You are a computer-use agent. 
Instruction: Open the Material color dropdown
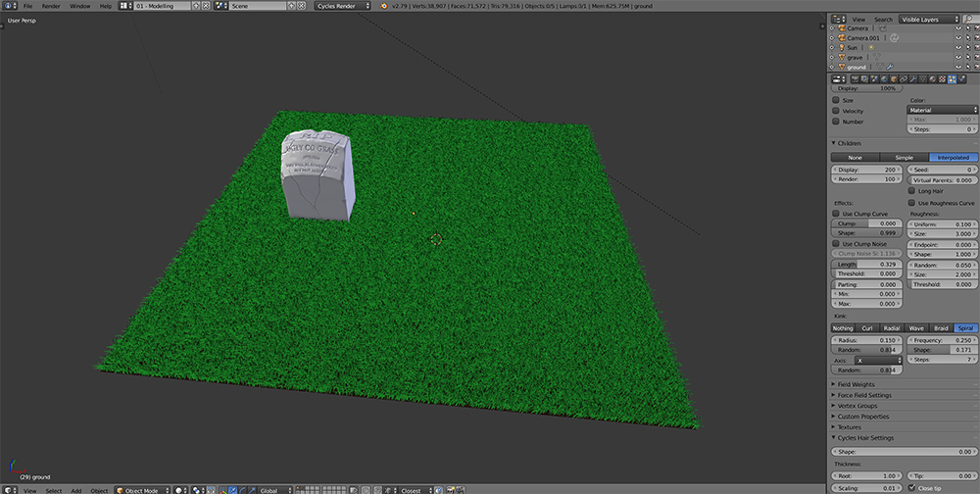(x=943, y=110)
